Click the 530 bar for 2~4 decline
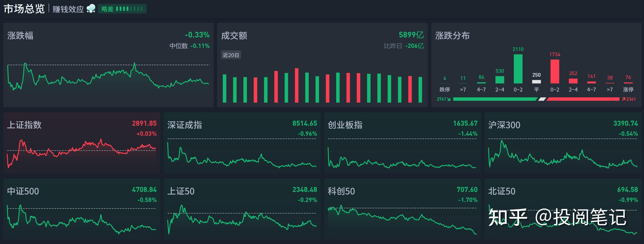Viewport: 644px width, 244px height. (x=500, y=80)
